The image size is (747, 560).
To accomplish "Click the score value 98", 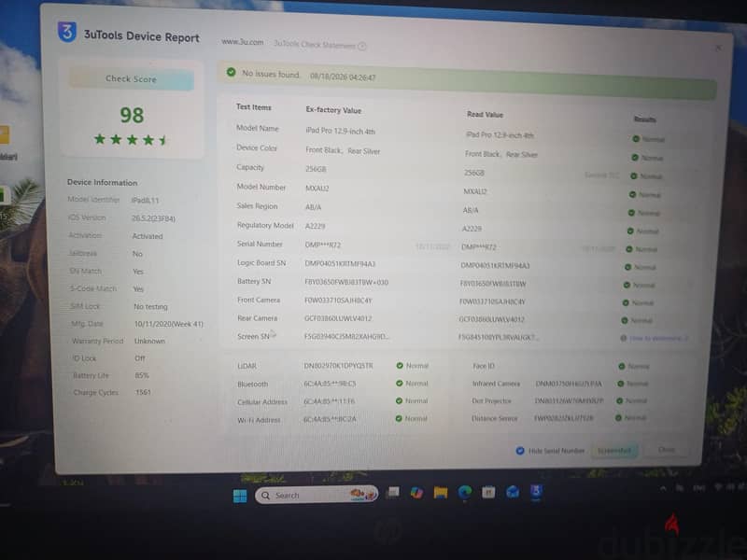I will (x=132, y=115).
